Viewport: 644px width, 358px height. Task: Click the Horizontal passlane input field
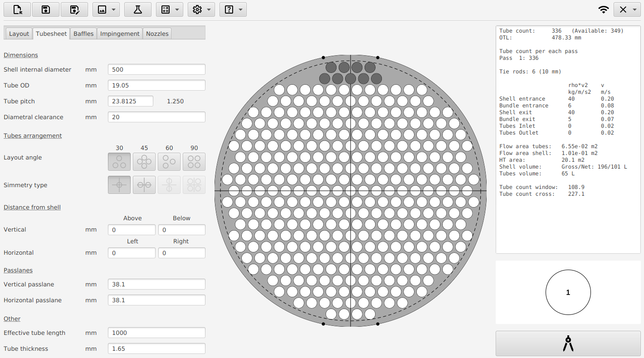coord(156,300)
